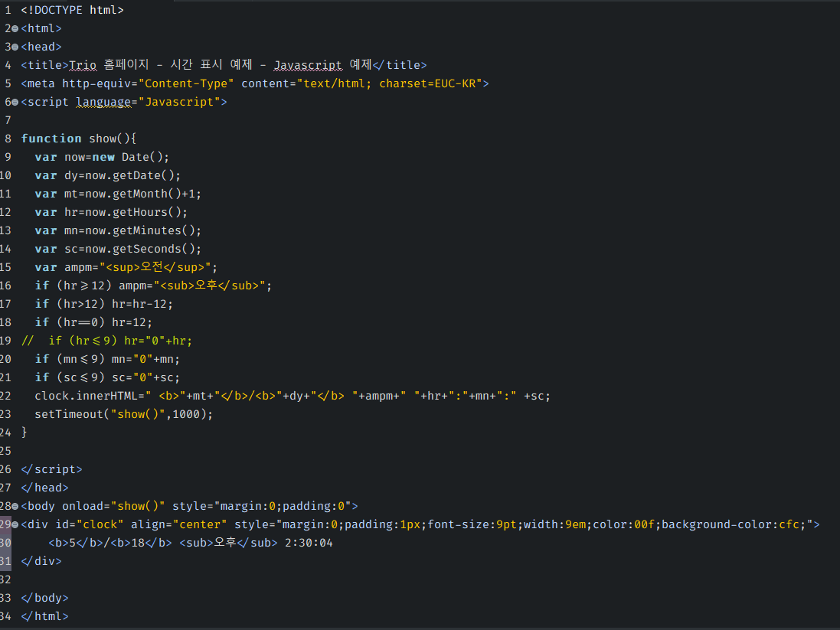This screenshot has height=630, width=840.
Task: Click the function show() declaration
Action: (79, 139)
